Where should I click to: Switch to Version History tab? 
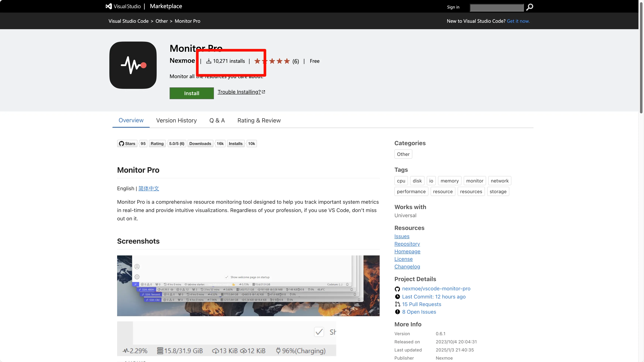tap(176, 120)
